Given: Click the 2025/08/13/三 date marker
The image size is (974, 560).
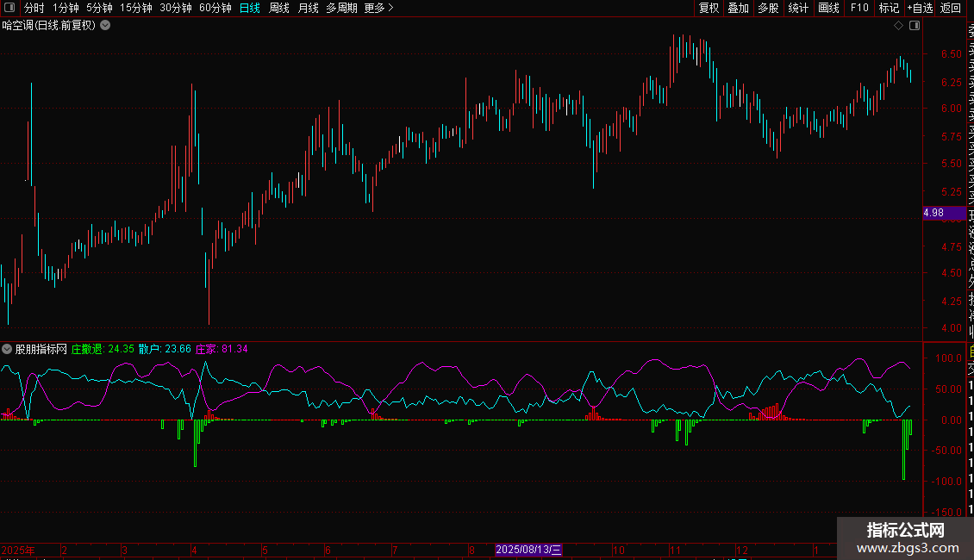Looking at the screenshot, I should click(528, 550).
